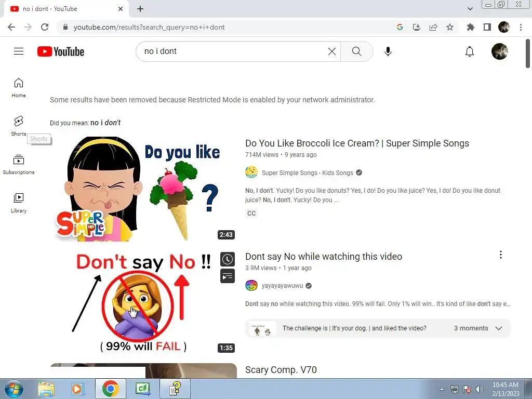Open Chrome three-dot menu
The image size is (532, 399).
521,27
